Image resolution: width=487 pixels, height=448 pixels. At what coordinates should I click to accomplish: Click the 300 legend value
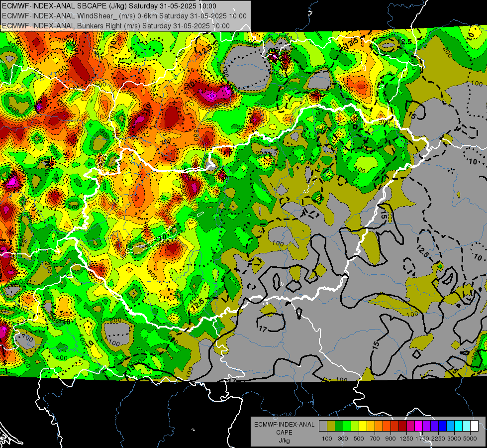[x=343, y=439]
